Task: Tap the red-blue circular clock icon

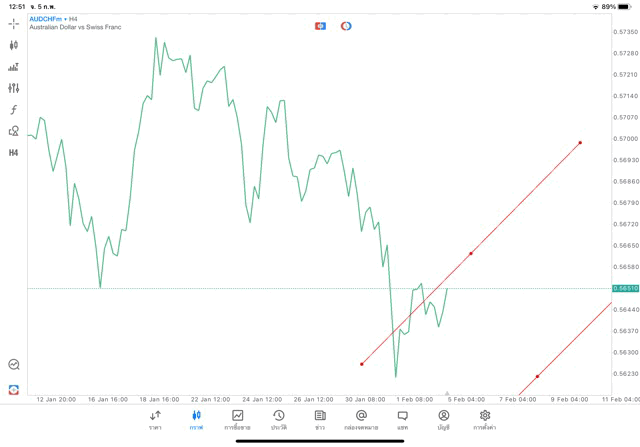Action: (346, 26)
